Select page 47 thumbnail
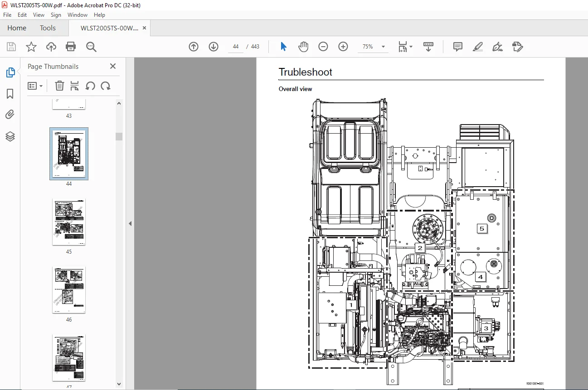Image resolution: width=588 pixels, height=390 pixels. [69, 358]
